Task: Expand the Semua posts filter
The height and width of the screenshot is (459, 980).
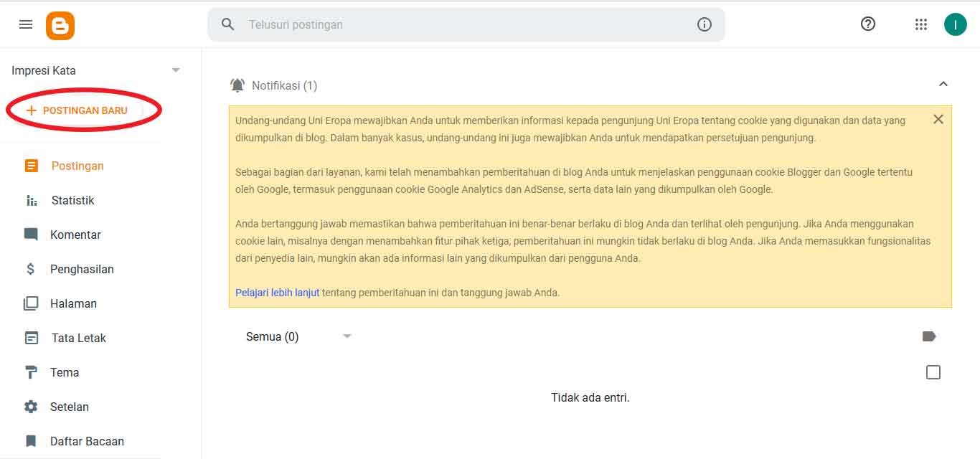Action: pyautogui.click(x=347, y=336)
